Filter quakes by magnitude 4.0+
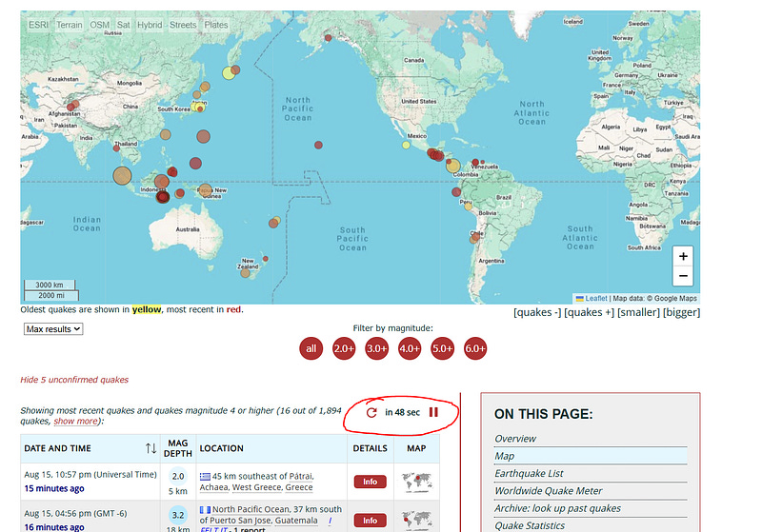 pos(410,348)
